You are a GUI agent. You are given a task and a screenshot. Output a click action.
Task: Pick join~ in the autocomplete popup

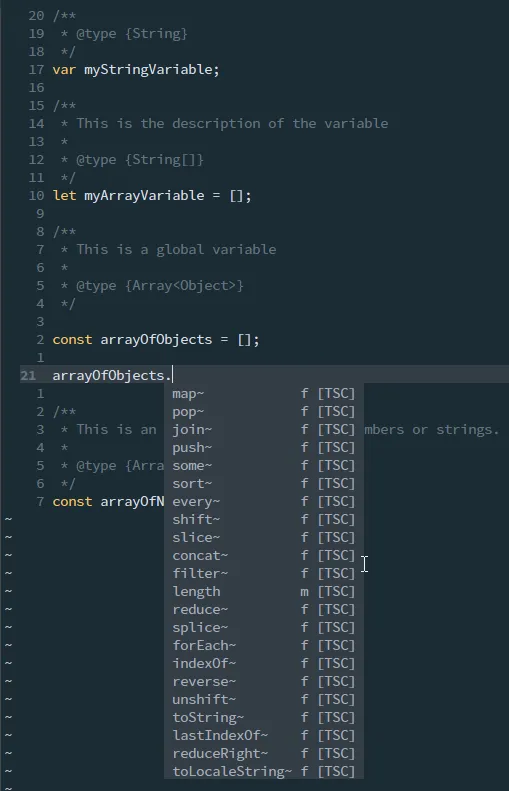(x=263, y=430)
